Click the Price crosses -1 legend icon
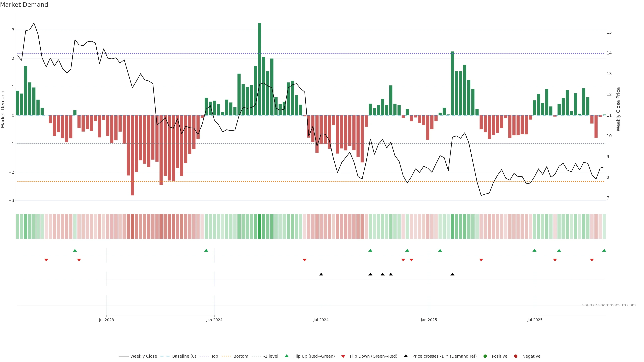 coord(406,356)
